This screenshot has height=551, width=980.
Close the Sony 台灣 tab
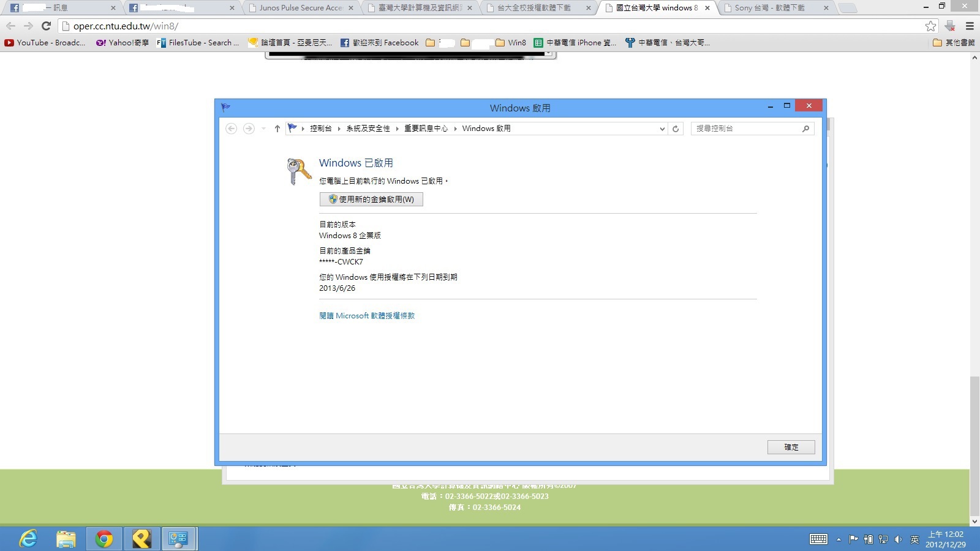826,8
